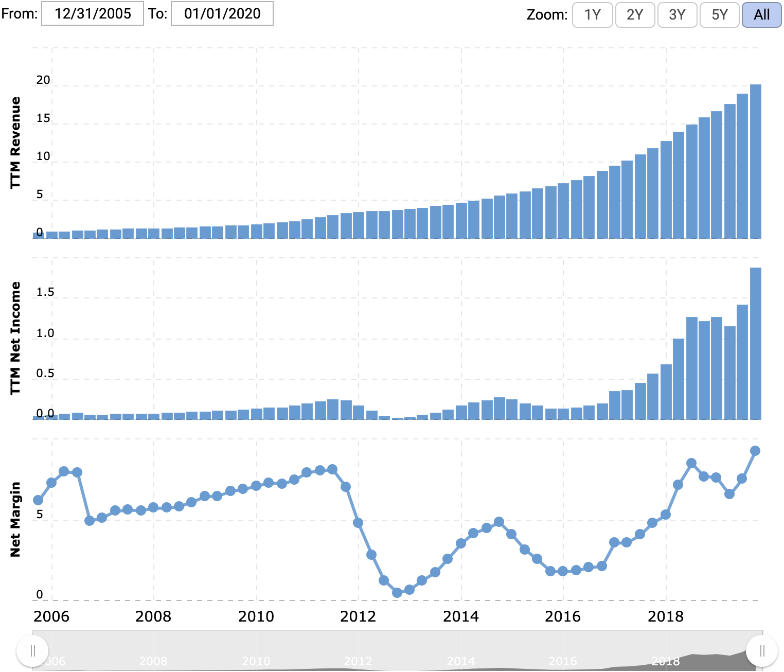Select the 1Y zoom button

593,14
